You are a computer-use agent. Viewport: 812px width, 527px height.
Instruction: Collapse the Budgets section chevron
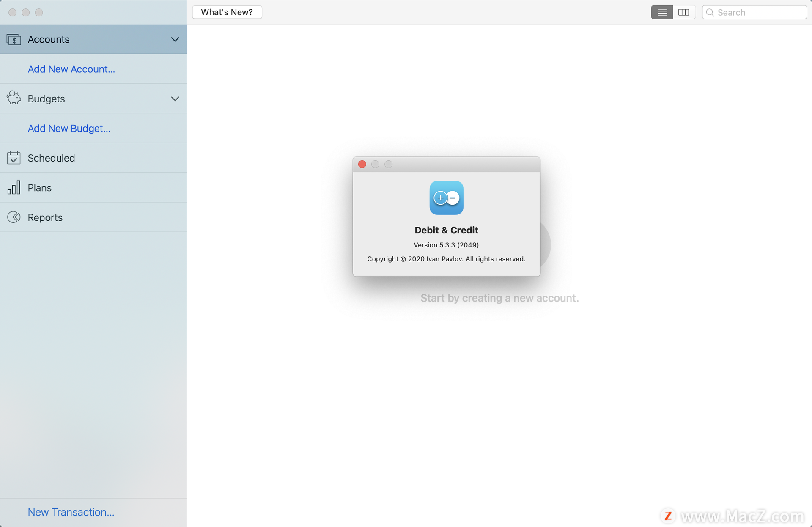(175, 99)
